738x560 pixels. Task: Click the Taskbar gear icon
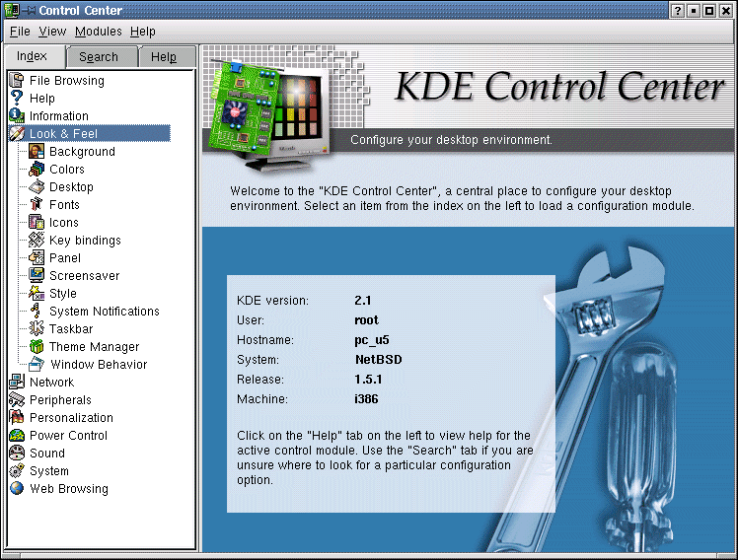37,328
